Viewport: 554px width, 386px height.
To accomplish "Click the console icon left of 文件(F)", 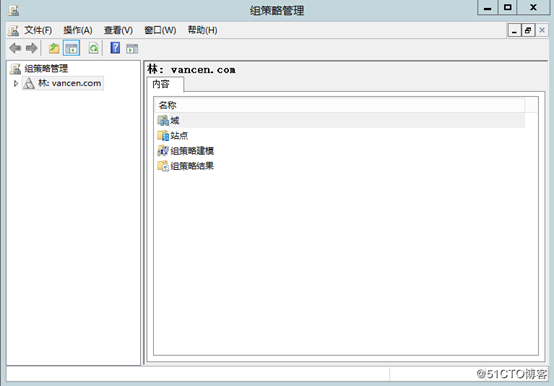I will 13,31.
